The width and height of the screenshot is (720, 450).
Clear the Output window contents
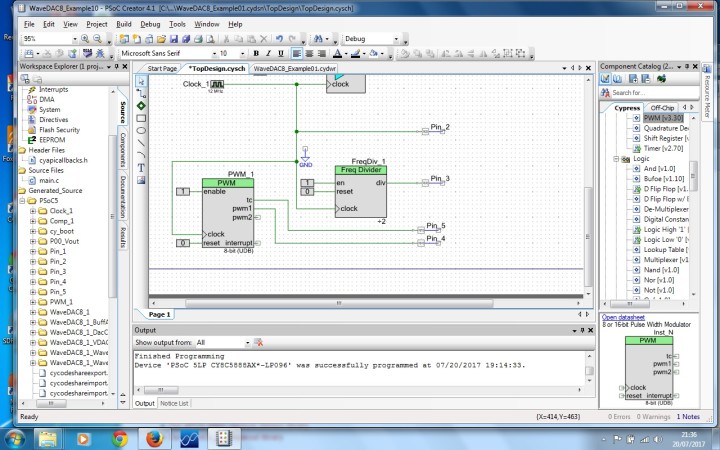[259, 343]
